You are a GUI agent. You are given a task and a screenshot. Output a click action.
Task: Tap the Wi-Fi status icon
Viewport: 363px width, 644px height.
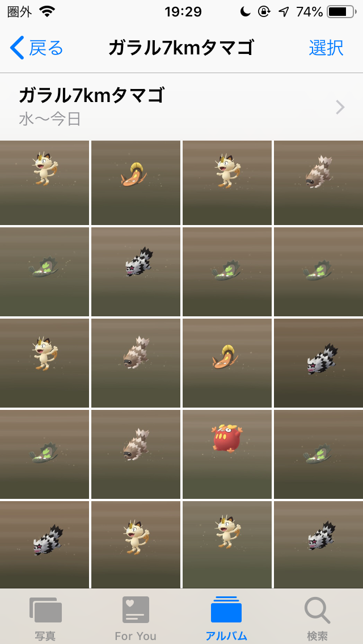coord(48,12)
